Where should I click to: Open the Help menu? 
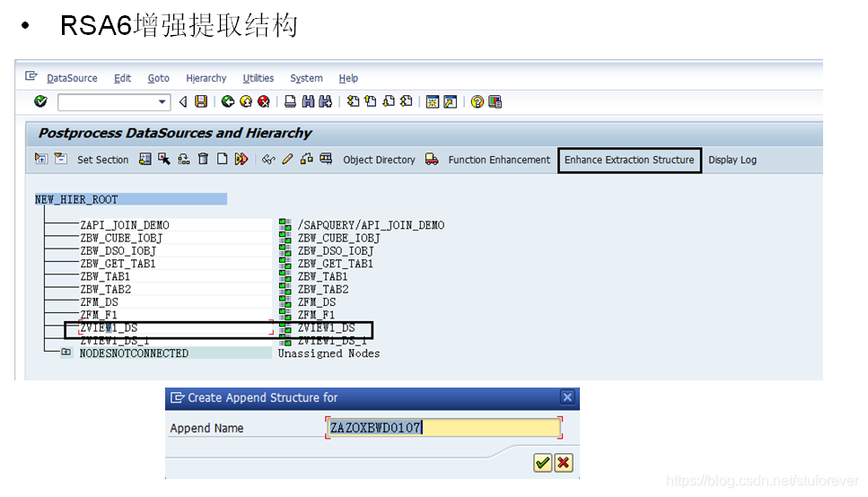[x=348, y=78]
